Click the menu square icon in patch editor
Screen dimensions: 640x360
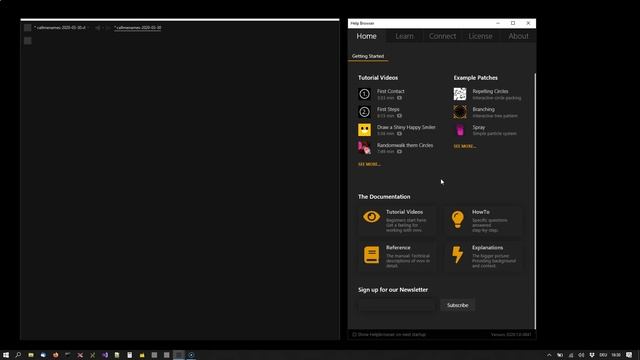click(x=27, y=28)
